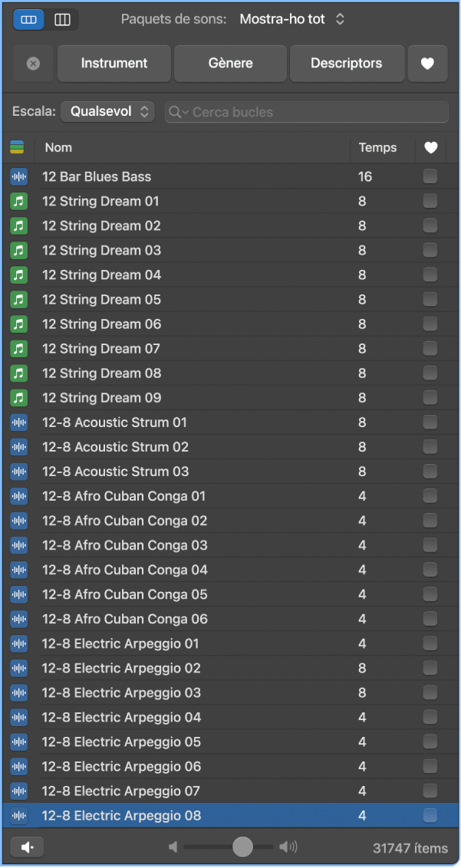This screenshot has width=461, height=868.
Task: Open the Escala Qualsevol dropdown
Action: click(x=107, y=112)
